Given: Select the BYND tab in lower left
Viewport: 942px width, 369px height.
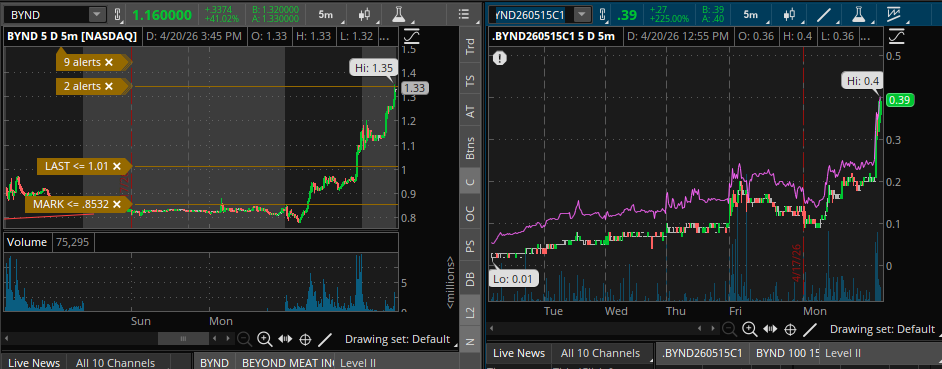Looking at the screenshot, I should pyautogui.click(x=214, y=363).
